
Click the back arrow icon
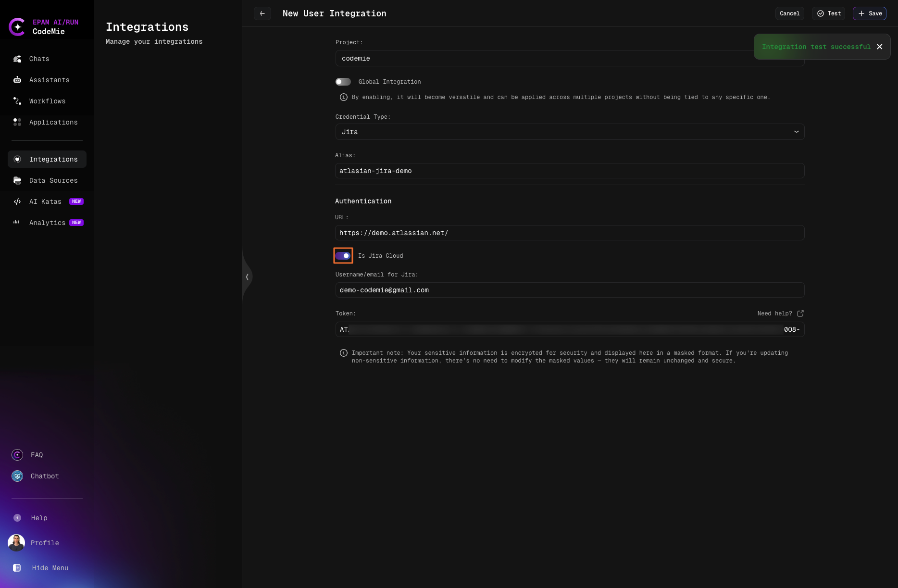pyautogui.click(x=262, y=13)
